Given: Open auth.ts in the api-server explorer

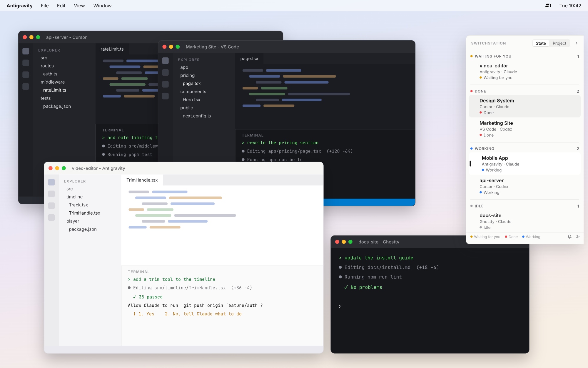Looking at the screenshot, I should tap(50, 74).
